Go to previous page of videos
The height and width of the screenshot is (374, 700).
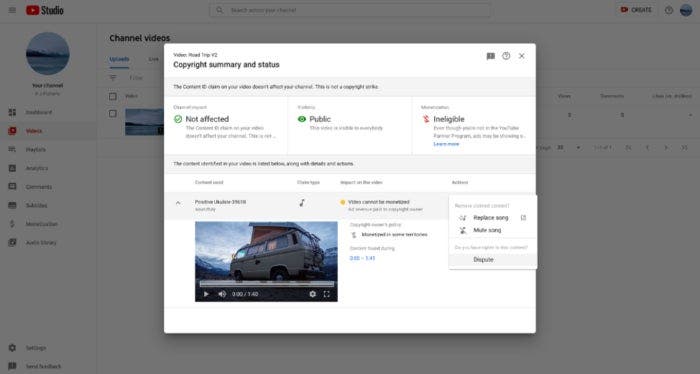pos(647,148)
